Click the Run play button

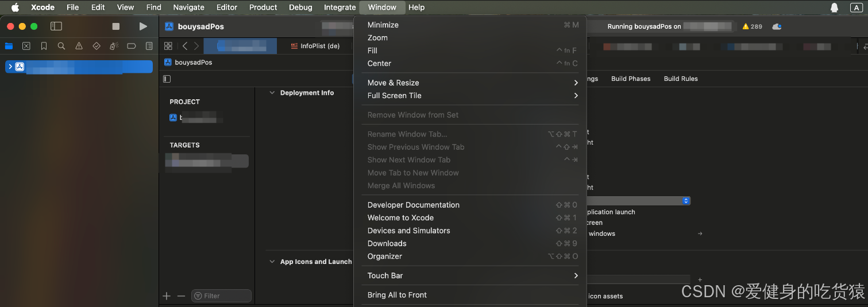(143, 26)
